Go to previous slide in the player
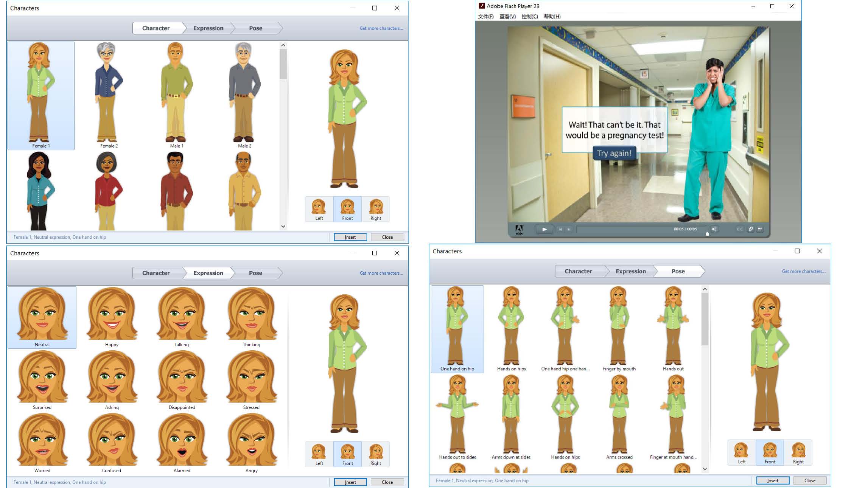This screenshot has width=868, height=488. [x=560, y=229]
